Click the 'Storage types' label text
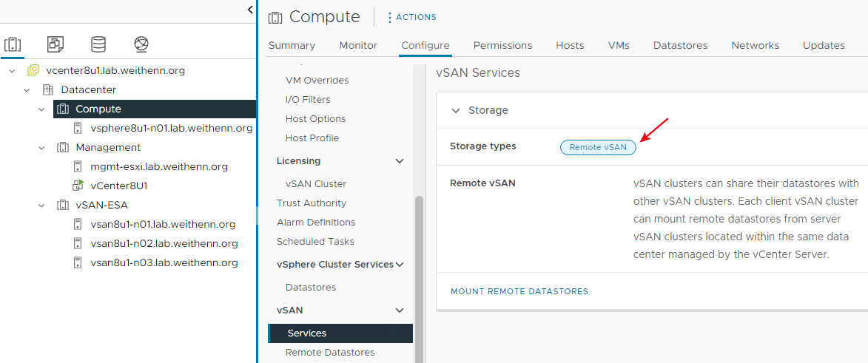This screenshot has width=868, height=363. 482,146
